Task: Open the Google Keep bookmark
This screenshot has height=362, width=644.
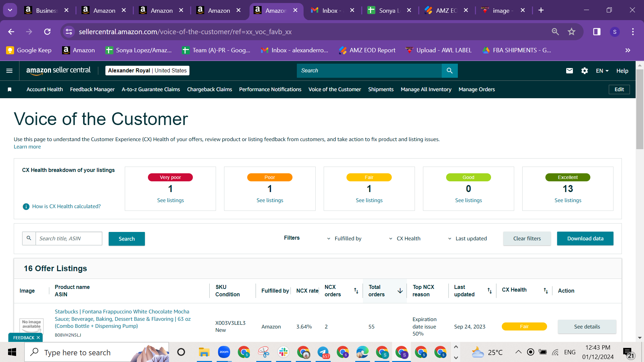Action: point(29,50)
